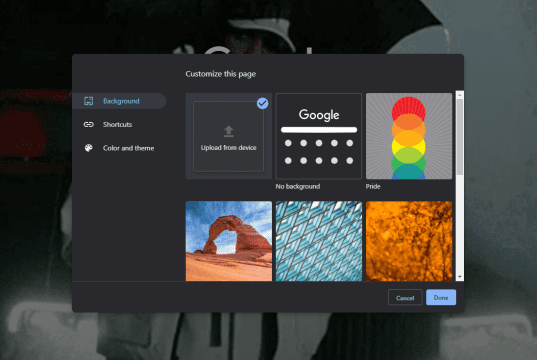The image size is (537, 360).
Task: Confirm with the Done button
Action: (441, 297)
